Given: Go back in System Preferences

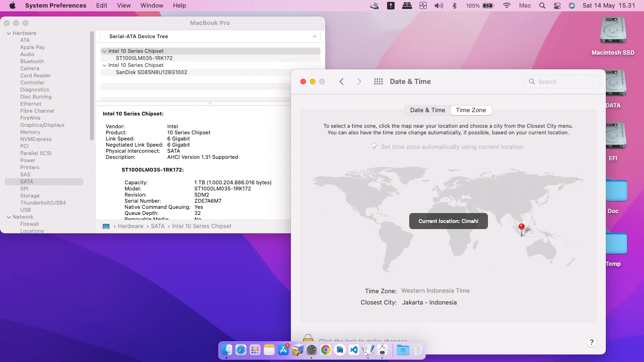Looking at the screenshot, I should pos(341,82).
